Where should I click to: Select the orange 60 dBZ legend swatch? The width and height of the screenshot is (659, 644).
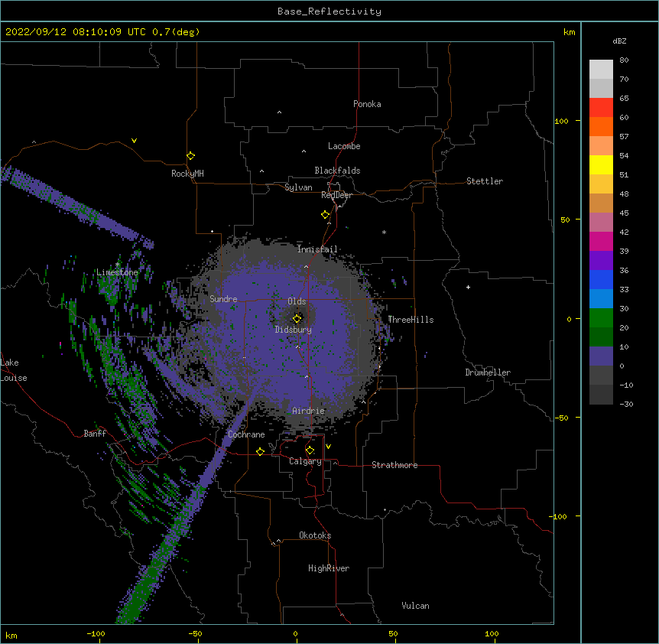(x=601, y=126)
